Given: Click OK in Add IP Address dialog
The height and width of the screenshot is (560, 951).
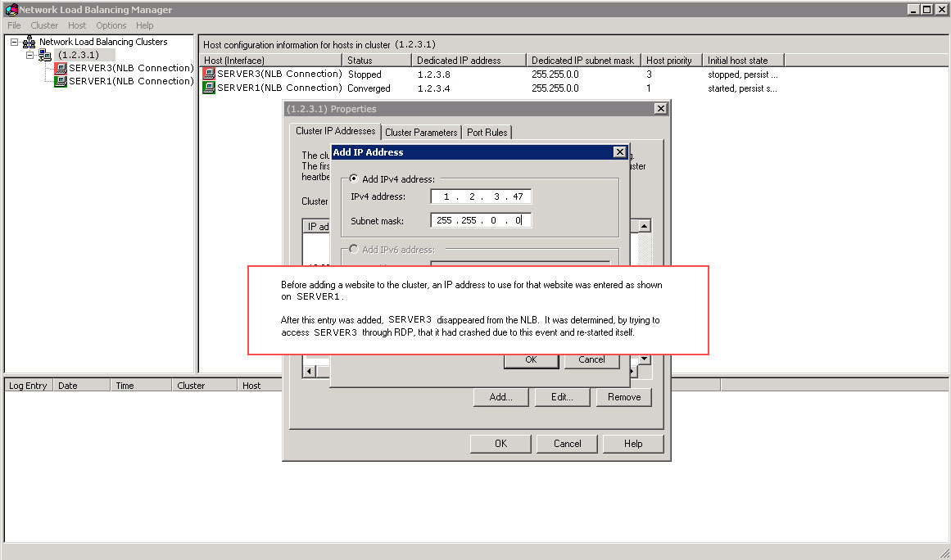Looking at the screenshot, I should pyautogui.click(x=532, y=360).
